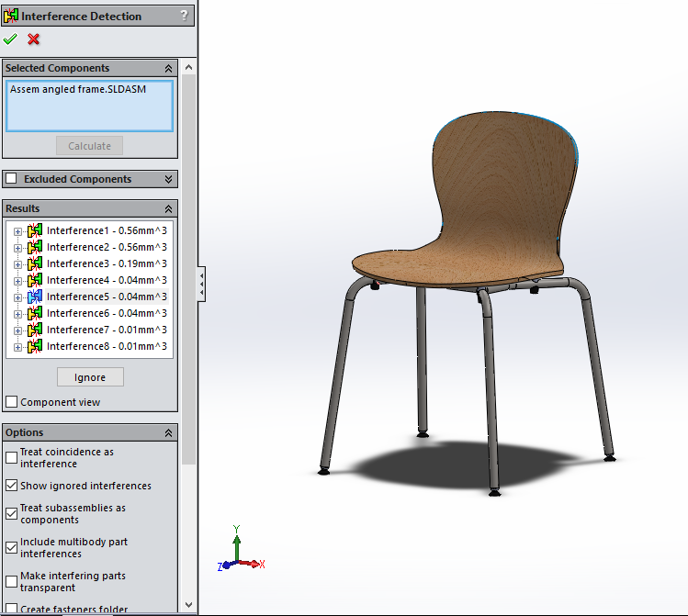Select the Interference4 icon
The image size is (688, 616).
pos(35,280)
